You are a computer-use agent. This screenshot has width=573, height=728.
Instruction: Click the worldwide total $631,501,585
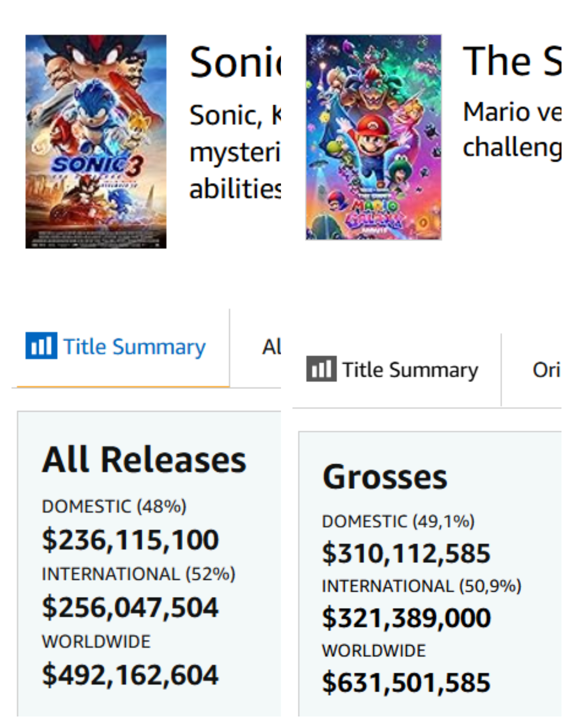point(406,682)
